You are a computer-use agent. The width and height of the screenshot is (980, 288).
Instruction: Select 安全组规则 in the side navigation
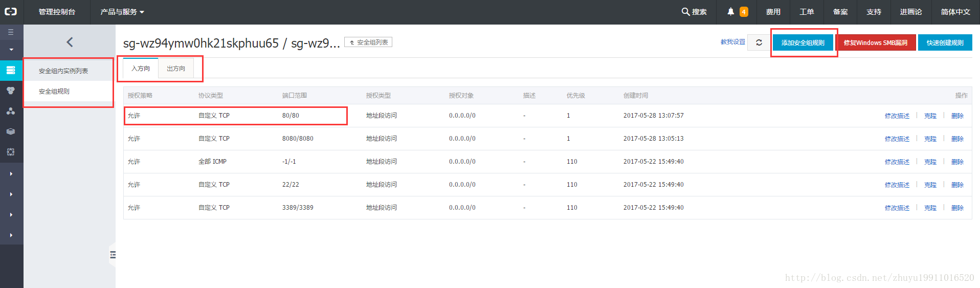tap(54, 91)
